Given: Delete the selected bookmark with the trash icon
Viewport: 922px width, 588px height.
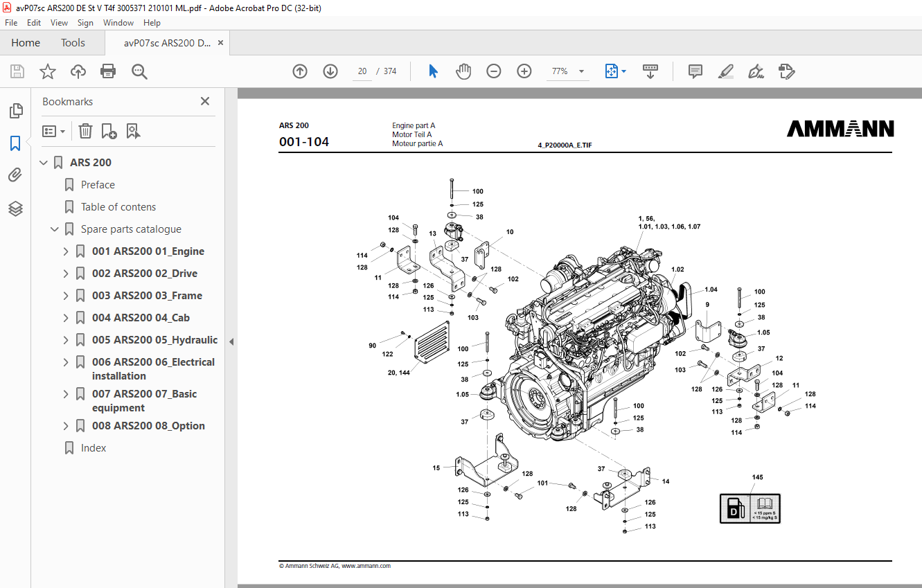Looking at the screenshot, I should point(85,131).
